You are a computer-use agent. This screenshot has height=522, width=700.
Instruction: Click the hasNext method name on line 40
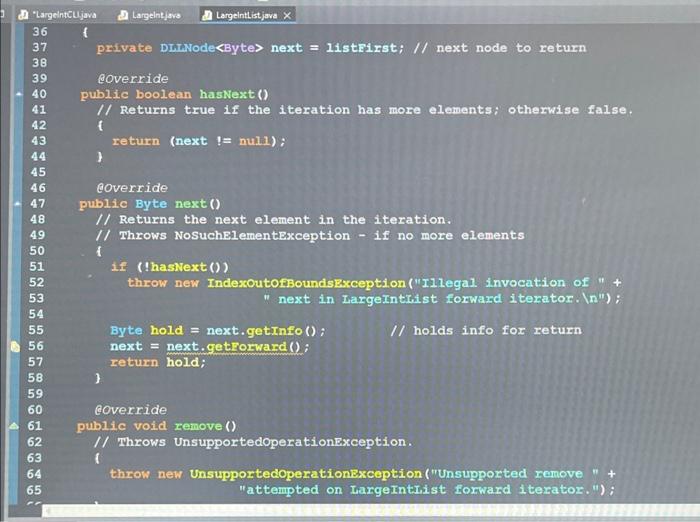227,95
